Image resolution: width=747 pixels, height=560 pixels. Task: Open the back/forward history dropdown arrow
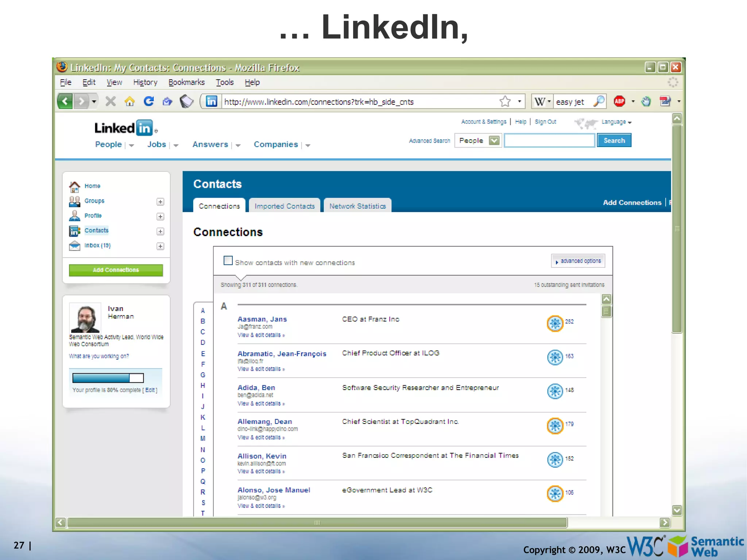94,101
